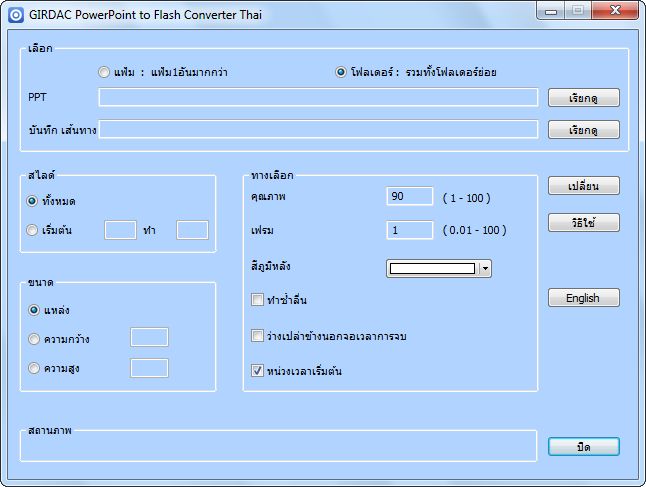Click the ปิด (close) button
Image resolution: width=646 pixels, height=487 pixels.
[583, 447]
